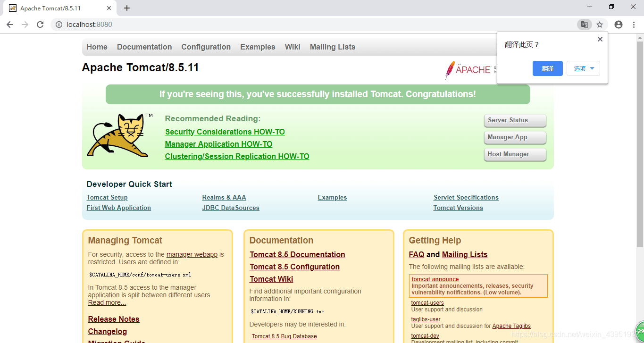Open Documentation in navigation bar
Screen dimensions: 644x343
coord(144,47)
